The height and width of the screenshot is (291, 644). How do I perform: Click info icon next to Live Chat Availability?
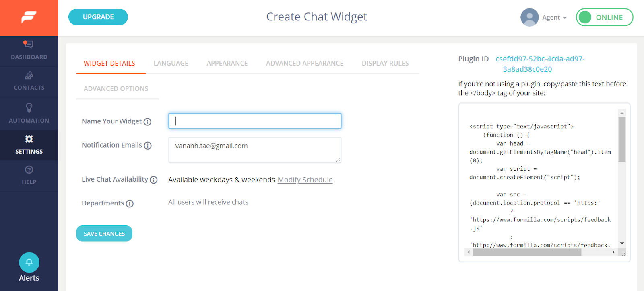[x=154, y=180]
